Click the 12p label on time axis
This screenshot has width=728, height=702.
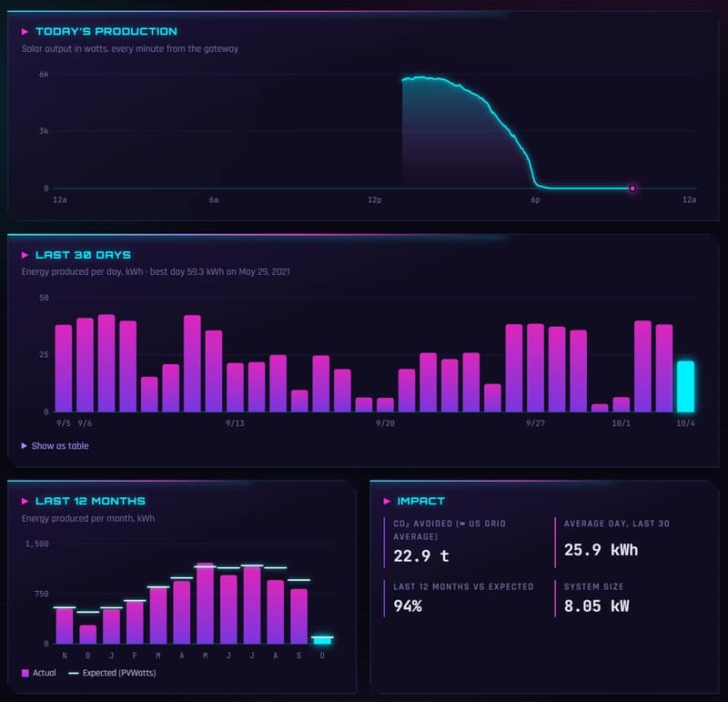(x=375, y=199)
